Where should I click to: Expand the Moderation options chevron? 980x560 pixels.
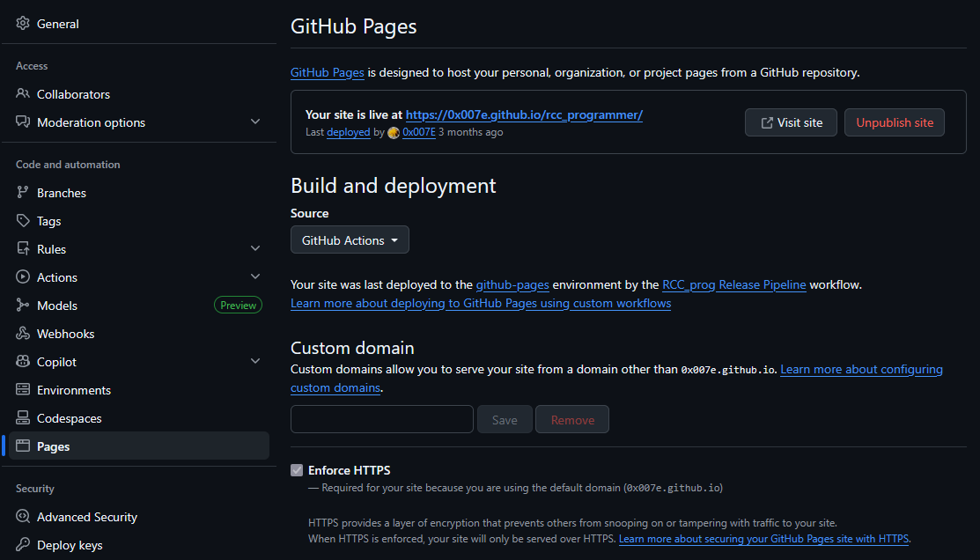point(255,122)
